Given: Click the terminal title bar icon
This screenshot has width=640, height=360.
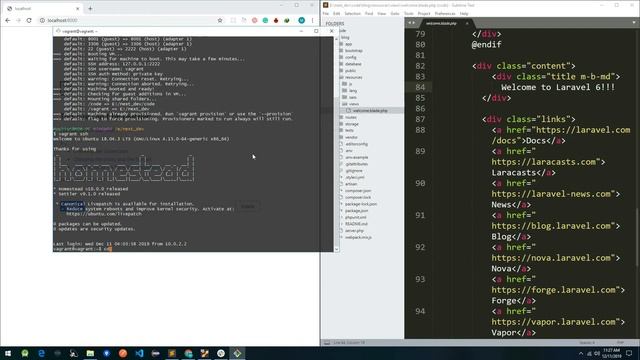Looking at the screenshot, I should click(58, 31).
